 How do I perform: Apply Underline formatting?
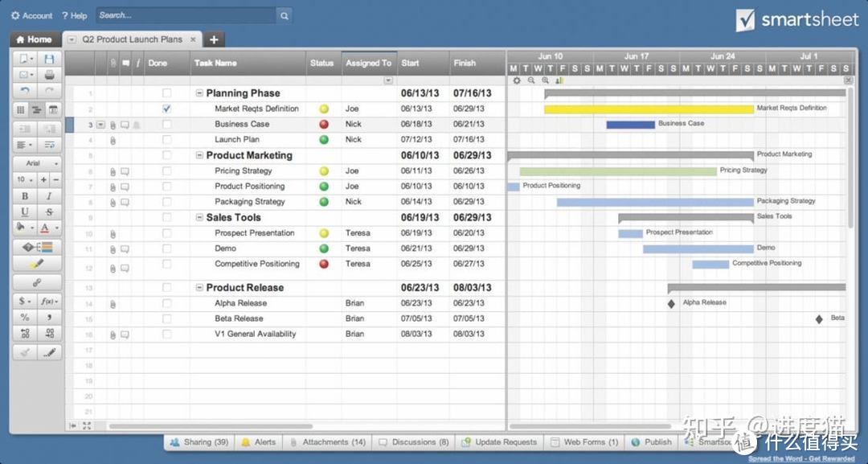[x=24, y=211]
